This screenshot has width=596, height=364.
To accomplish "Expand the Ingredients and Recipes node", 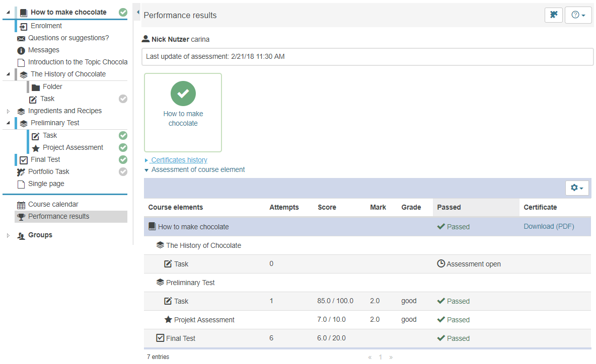I will 8,111.
